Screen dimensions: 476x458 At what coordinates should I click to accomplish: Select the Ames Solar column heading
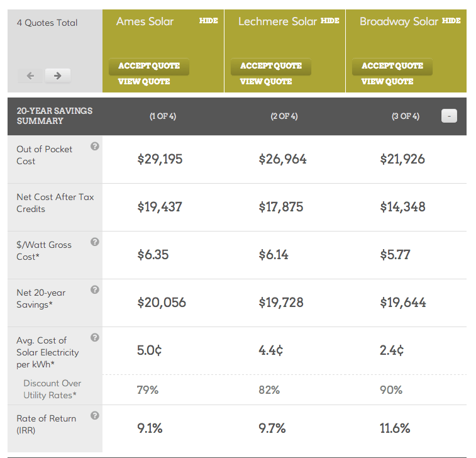point(145,21)
